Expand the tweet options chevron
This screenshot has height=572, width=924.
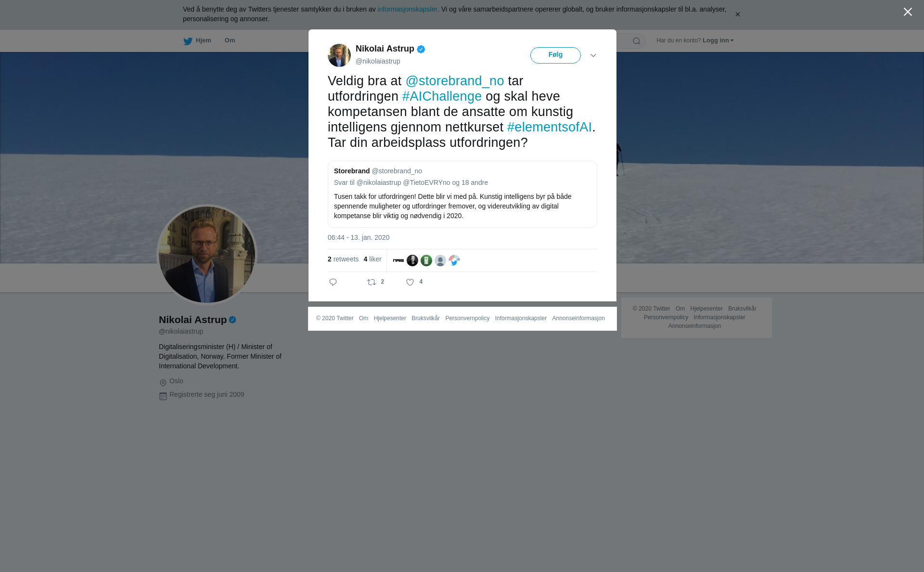click(x=593, y=55)
